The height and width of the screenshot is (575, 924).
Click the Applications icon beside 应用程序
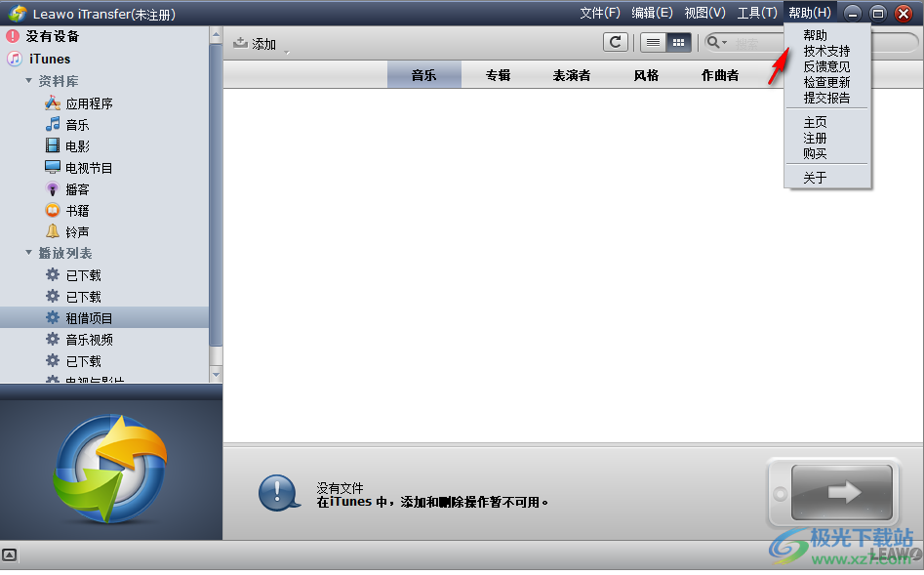click(53, 103)
